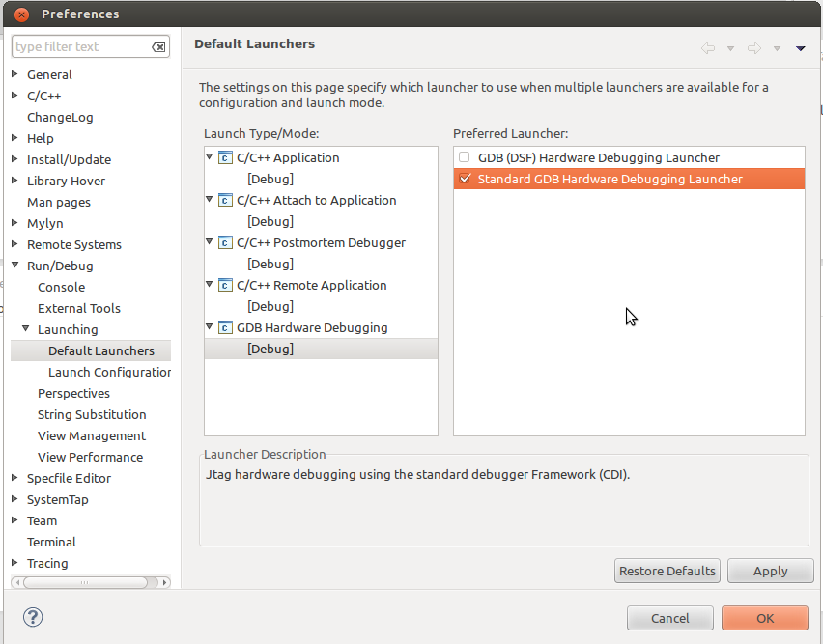Enable GDB (DSF) Hardware Debugging Launcher checkbox
Viewport: 823px width, 644px height.
pos(464,156)
